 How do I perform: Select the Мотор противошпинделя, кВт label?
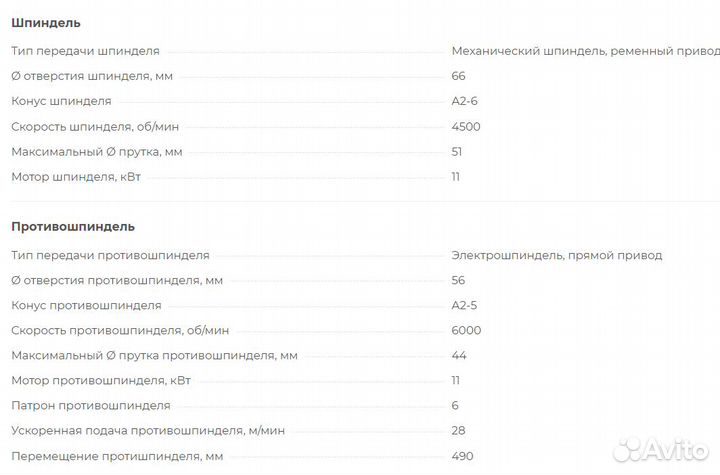pos(109,380)
